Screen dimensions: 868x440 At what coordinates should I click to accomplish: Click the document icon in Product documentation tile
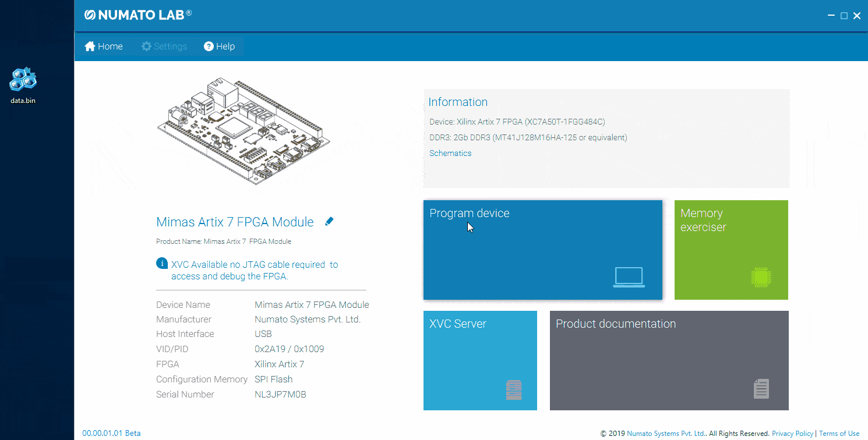click(761, 388)
